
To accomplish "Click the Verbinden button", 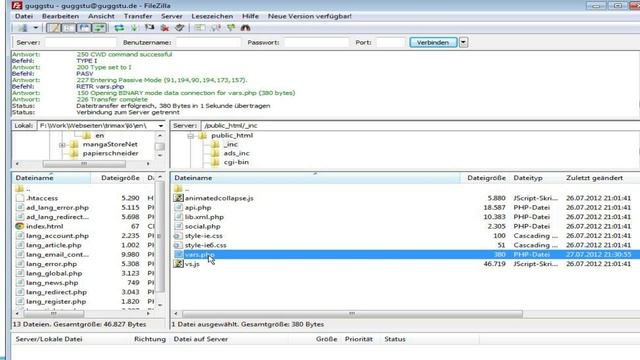I will click(x=433, y=42).
